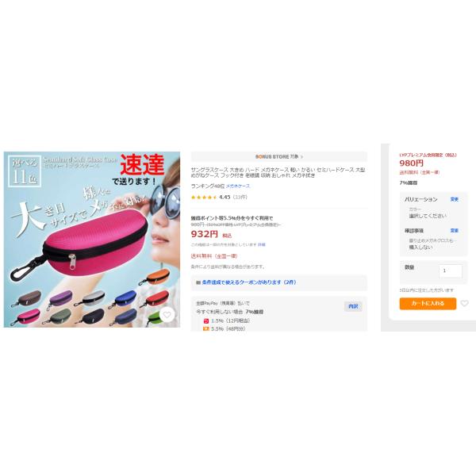Add item with カートに入れる button

coord(428,304)
